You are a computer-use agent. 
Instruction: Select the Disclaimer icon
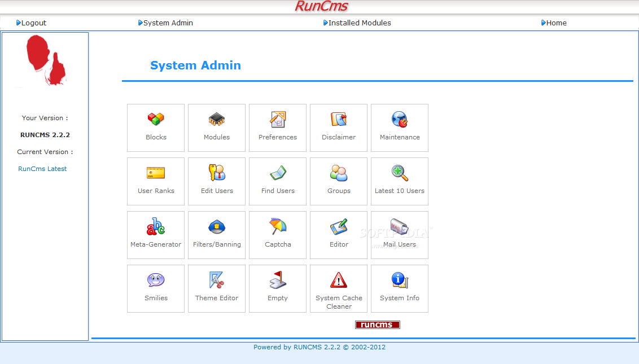pos(339,120)
